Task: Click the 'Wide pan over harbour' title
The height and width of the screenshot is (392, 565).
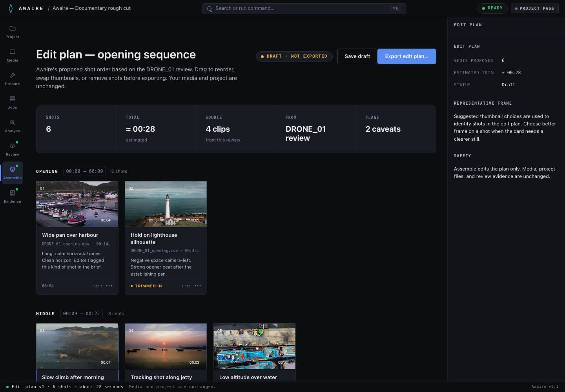Action: pos(70,235)
